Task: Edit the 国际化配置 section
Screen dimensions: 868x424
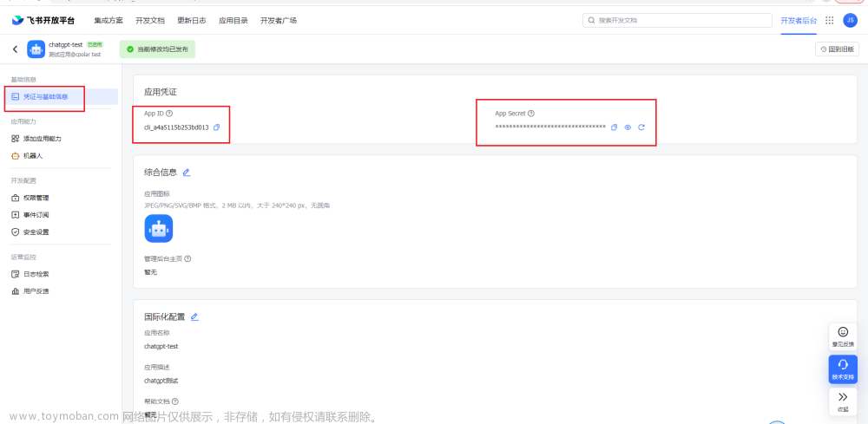Action: click(x=194, y=316)
